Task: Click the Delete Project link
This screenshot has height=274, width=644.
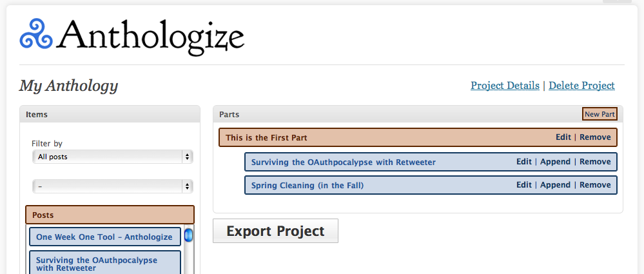Action: pyautogui.click(x=581, y=86)
